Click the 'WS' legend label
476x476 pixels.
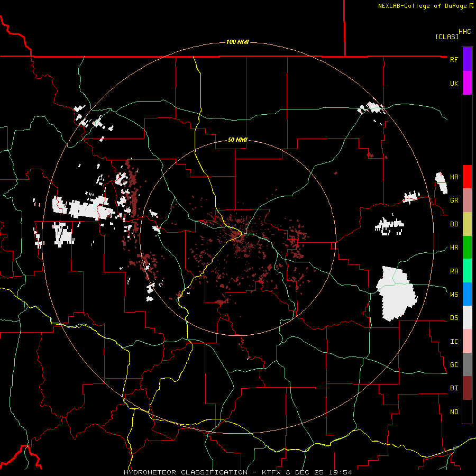point(454,295)
